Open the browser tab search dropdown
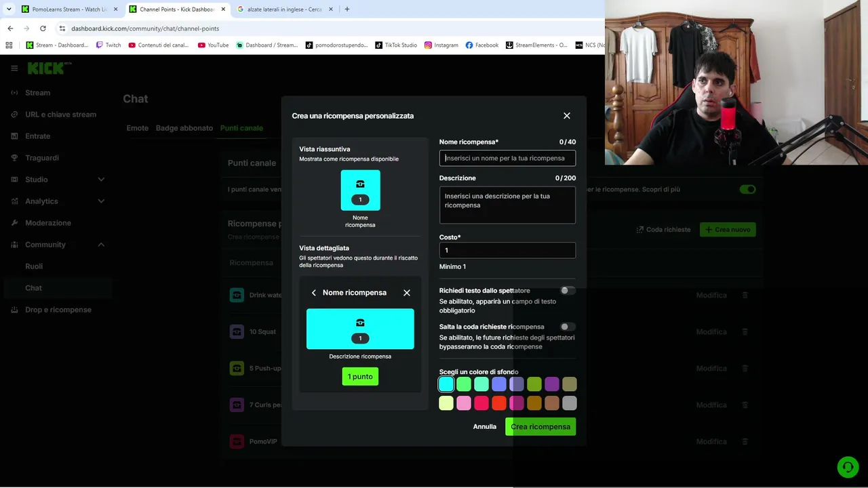Image resolution: width=868 pixels, height=488 pixels. [9, 9]
